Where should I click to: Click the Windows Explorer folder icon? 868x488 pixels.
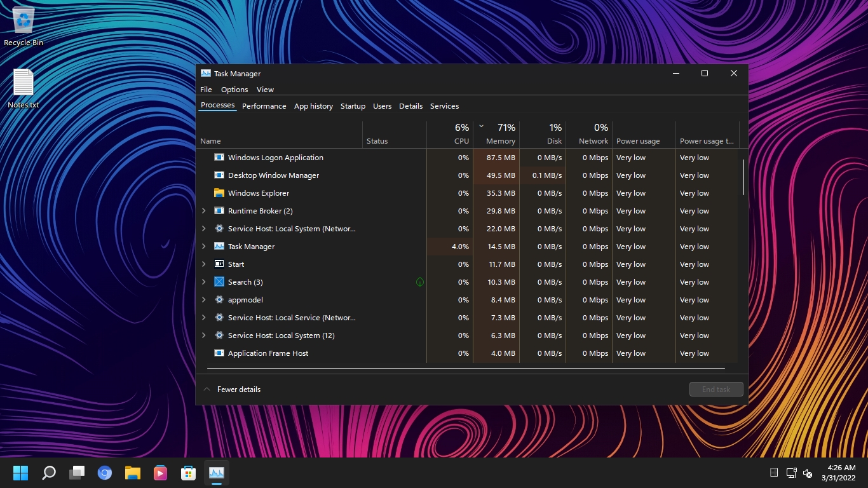coord(219,193)
